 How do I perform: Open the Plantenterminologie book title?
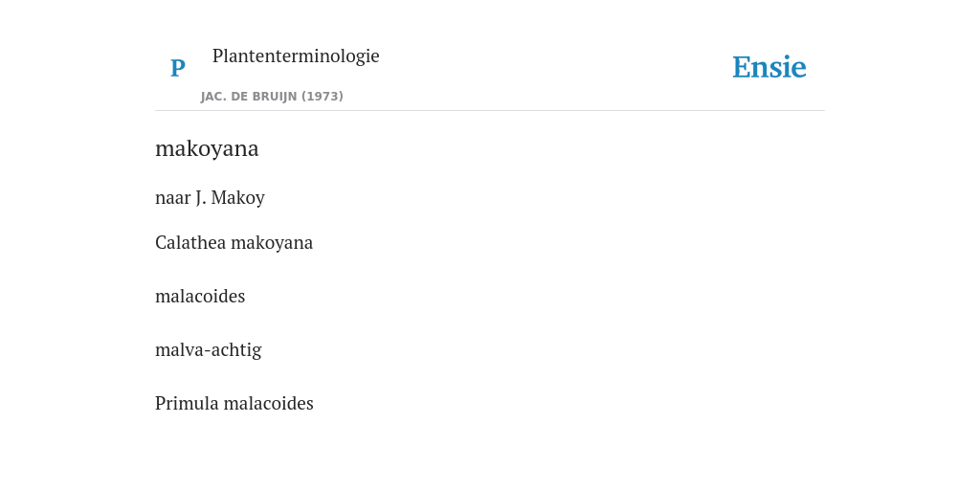point(296,56)
